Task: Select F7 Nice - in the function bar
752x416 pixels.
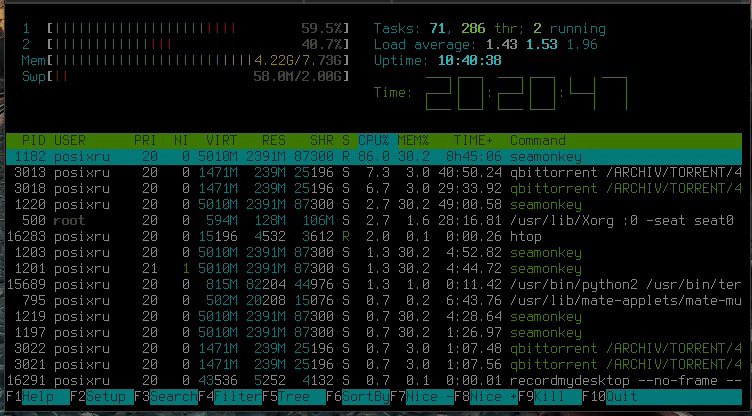Action: [x=422, y=397]
